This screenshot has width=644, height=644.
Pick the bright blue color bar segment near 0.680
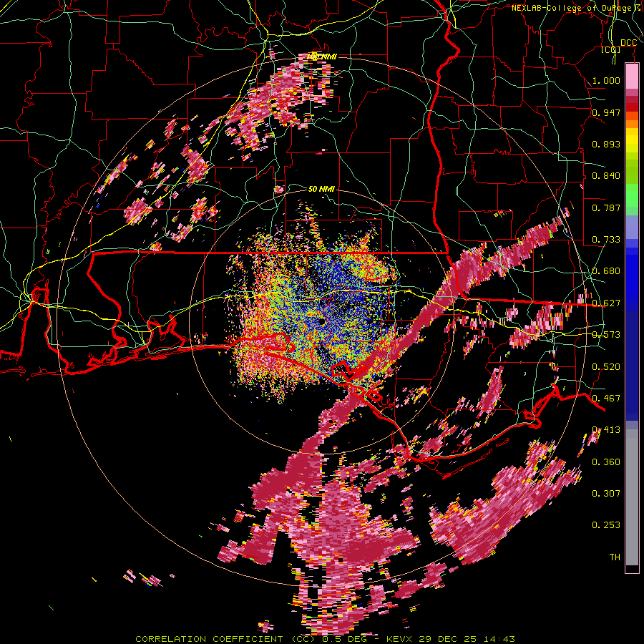pos(632,275)
